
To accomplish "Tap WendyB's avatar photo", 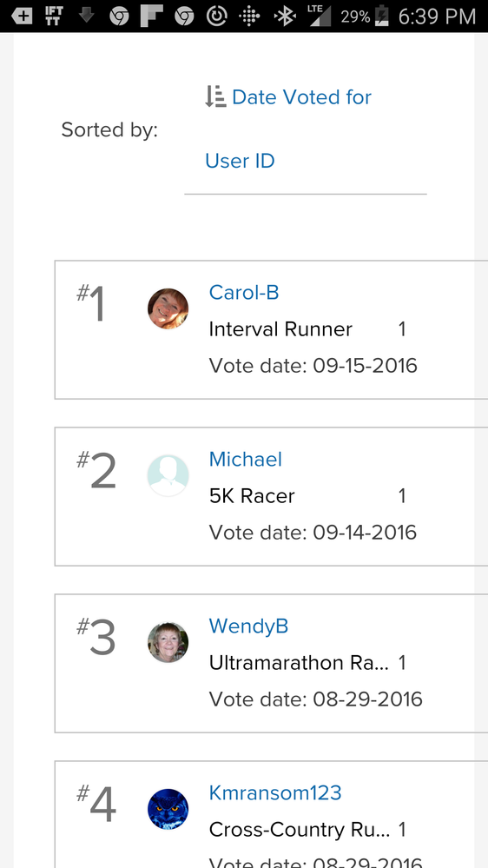I will click(x=168, y=642).
